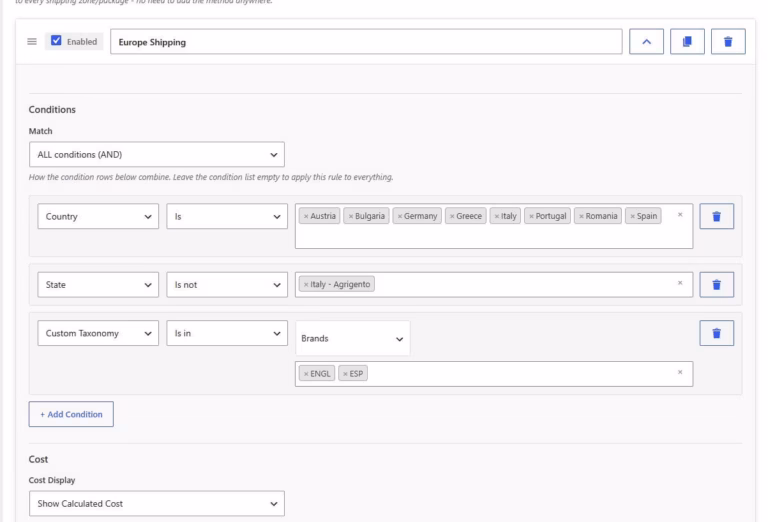
Task: Click the + Add Condition button
Action: click(71, 414)
